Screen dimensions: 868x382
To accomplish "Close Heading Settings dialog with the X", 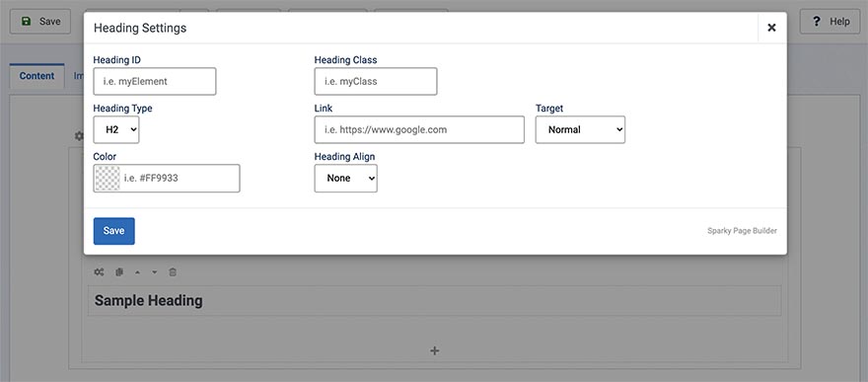I will (771, 28).
